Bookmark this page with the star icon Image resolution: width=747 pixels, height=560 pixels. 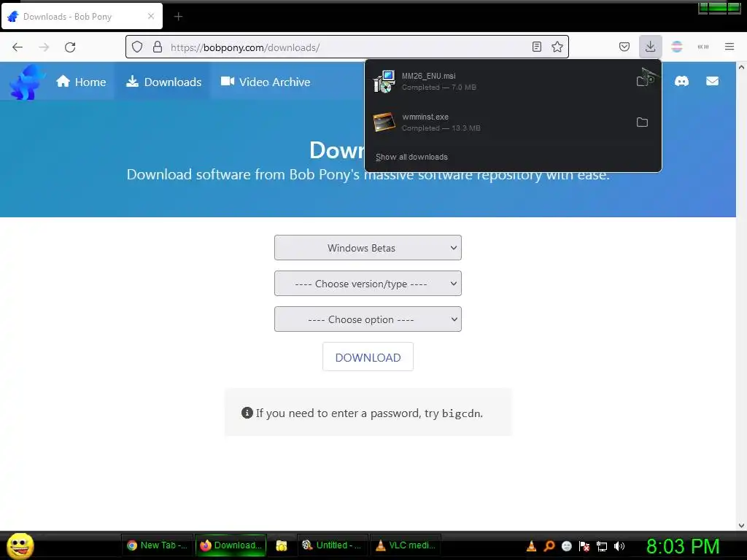(x=557, y=47)
